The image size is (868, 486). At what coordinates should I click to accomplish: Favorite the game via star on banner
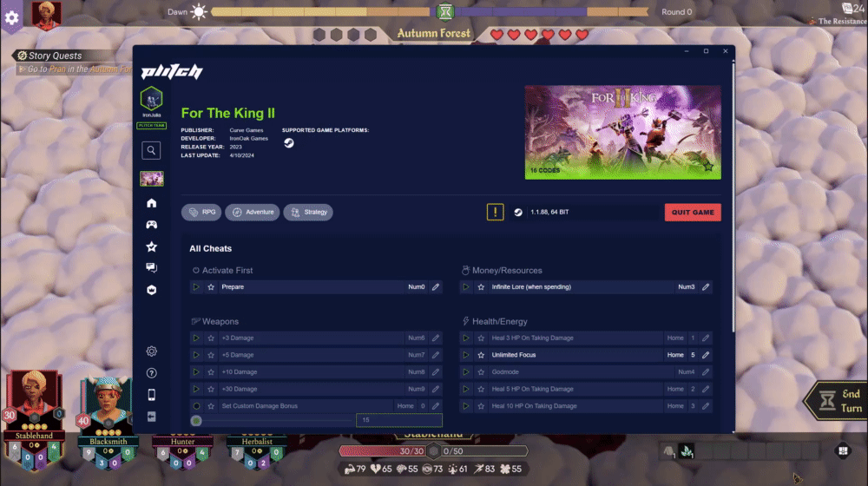(x=708, y=166)
